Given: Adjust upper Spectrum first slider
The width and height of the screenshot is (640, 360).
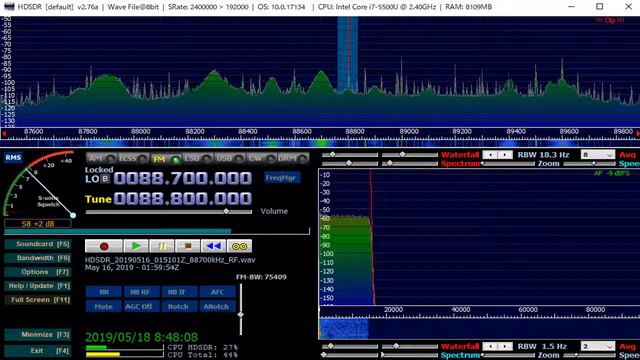Looking at the screenshot, I should point(350,163).
